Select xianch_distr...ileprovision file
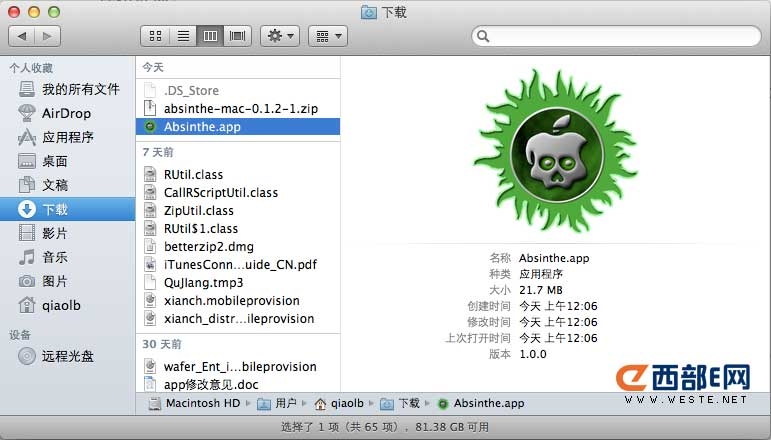 [238, 319]
